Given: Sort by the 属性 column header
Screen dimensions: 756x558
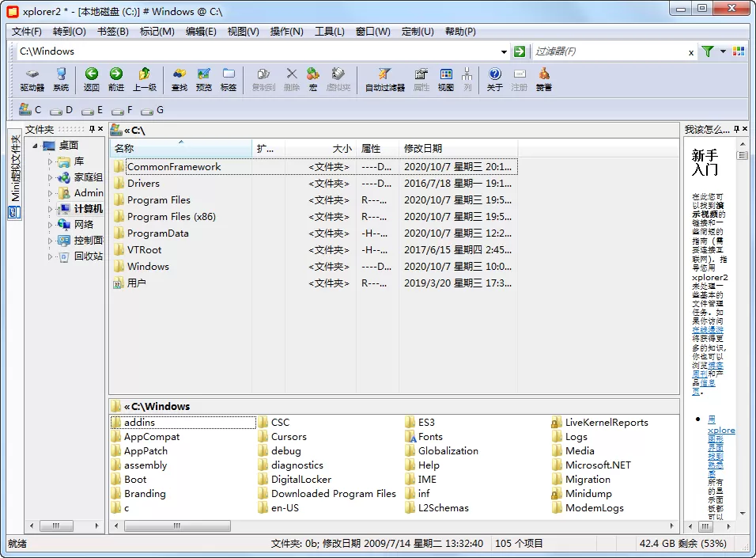Looking at the screenshot, I should coord(378,148).
